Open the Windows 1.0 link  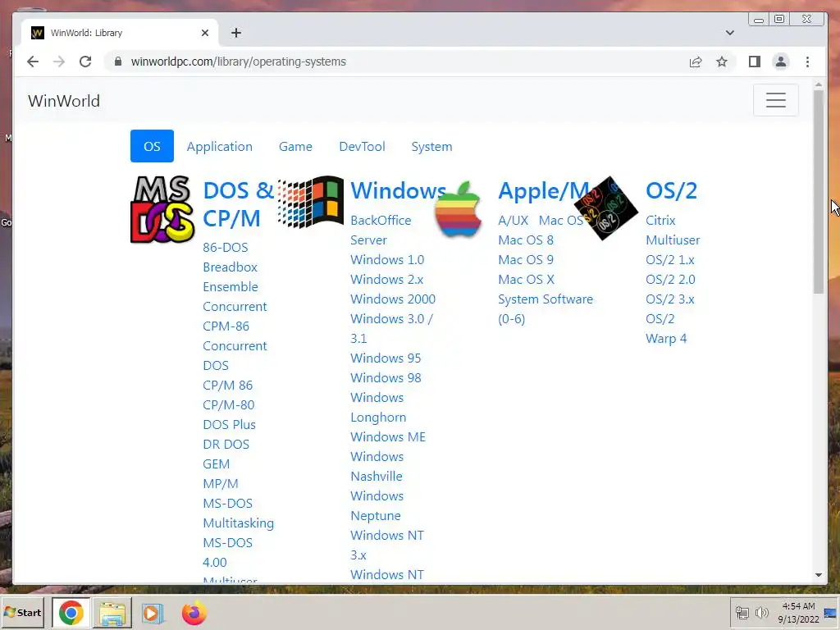point(387,260)
